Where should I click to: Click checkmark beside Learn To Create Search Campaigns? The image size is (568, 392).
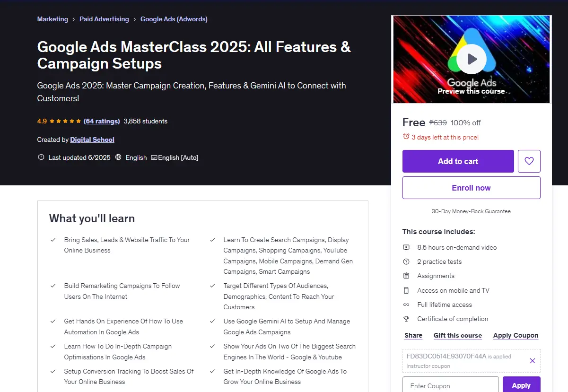tap(213, 240)
